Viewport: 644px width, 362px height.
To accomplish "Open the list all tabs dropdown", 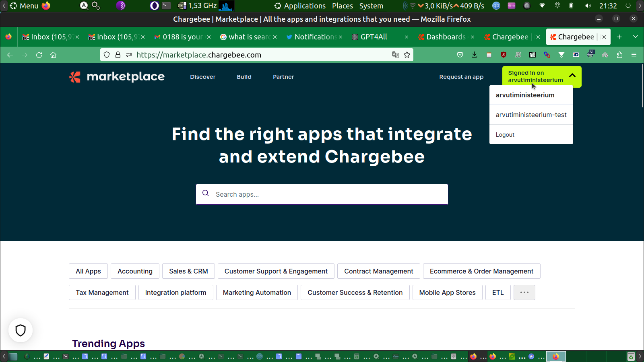I will (636, 37).
